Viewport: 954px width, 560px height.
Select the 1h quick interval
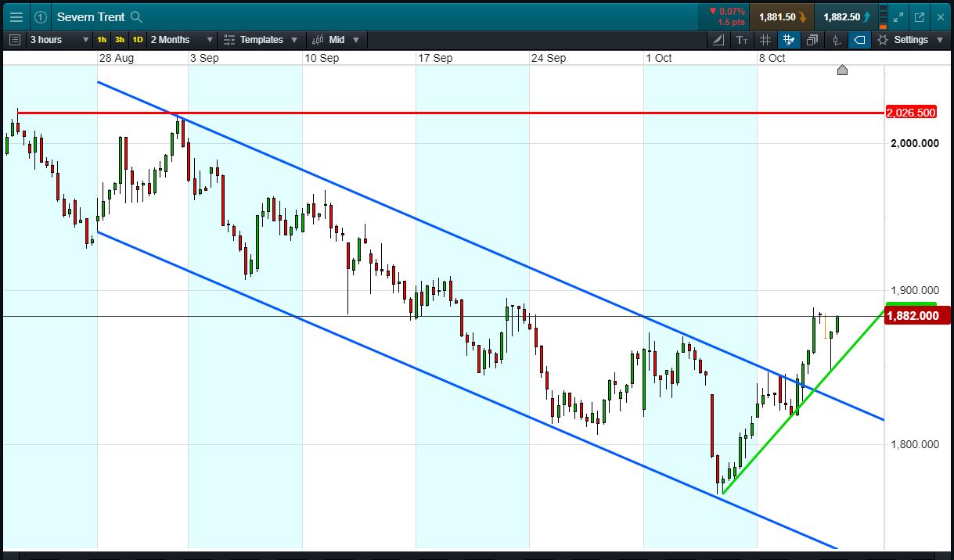coord(102,40)
